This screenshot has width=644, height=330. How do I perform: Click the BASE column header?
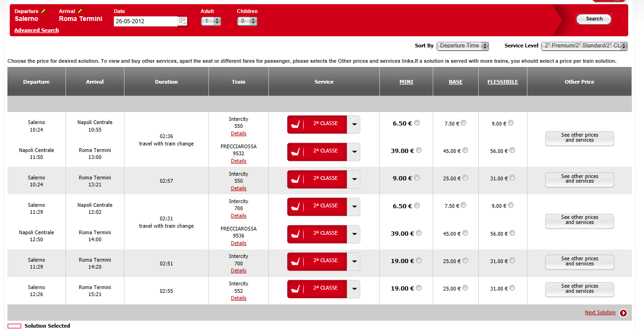tap(455, 82)
